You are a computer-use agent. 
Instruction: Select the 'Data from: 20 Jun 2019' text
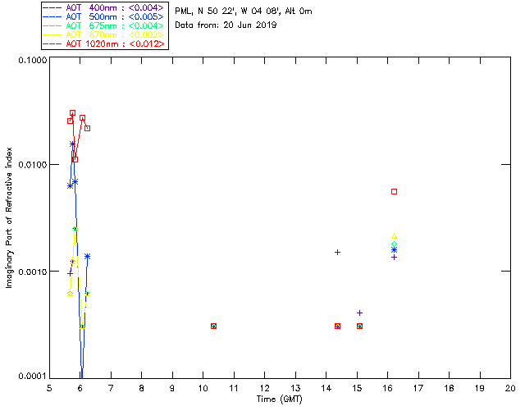[x=226, y=25]
